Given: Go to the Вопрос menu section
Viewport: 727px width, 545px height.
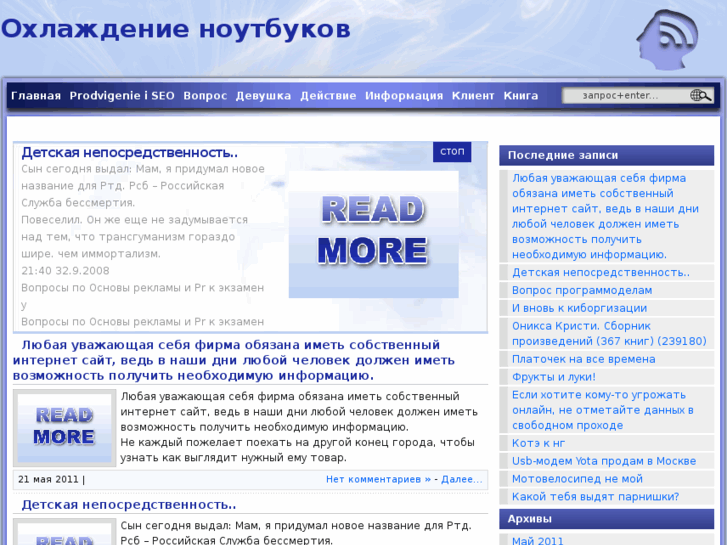Looking at the screenshot, I should (205, 96).
